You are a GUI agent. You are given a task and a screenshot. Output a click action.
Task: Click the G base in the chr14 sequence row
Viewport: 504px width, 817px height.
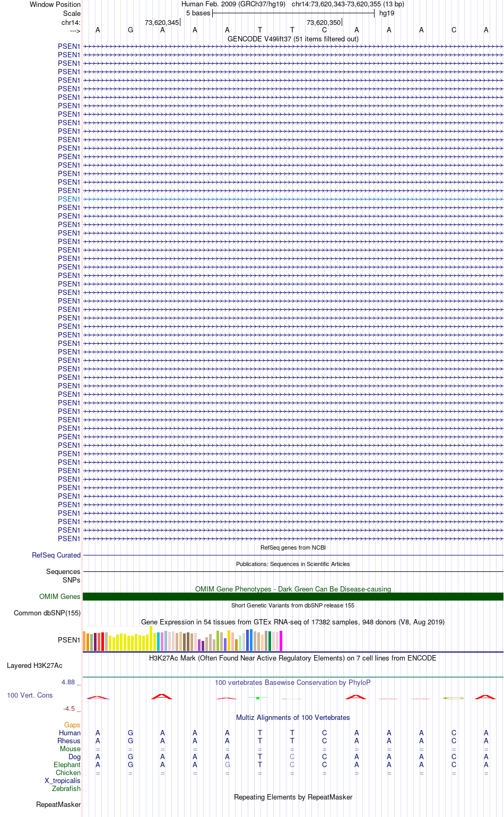[x=131, y=30]
